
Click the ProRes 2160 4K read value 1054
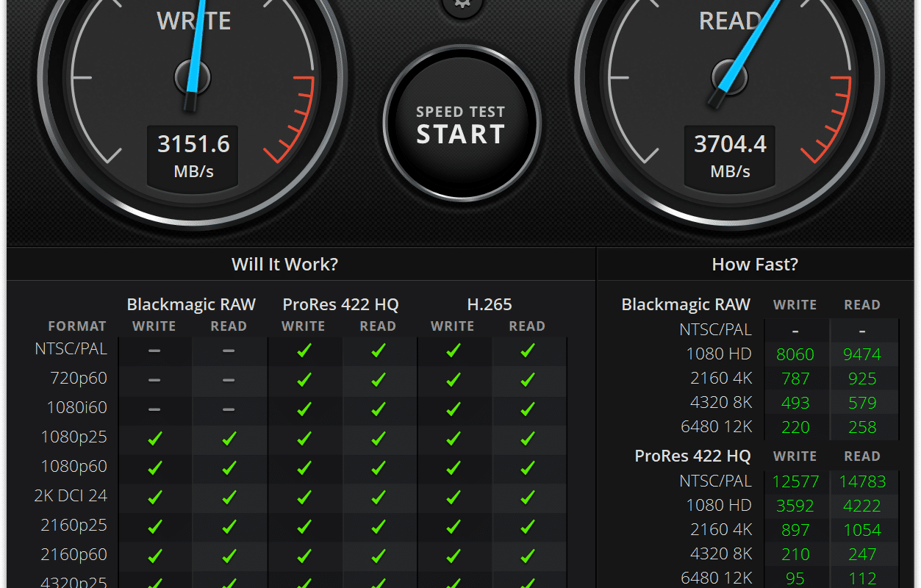[862, 530]
